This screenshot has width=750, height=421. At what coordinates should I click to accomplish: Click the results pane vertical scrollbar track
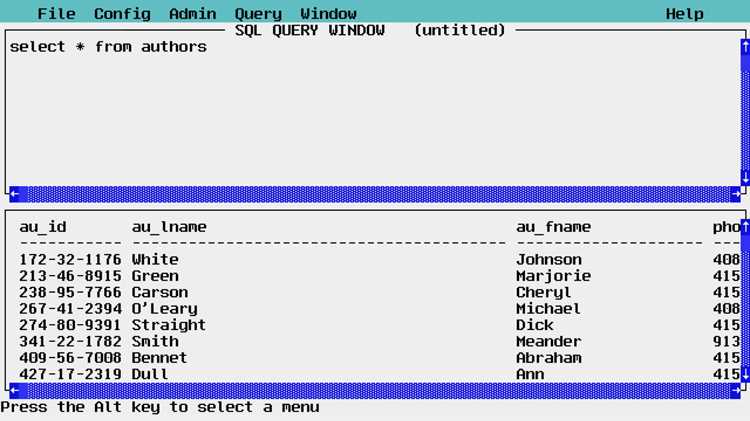745,300
